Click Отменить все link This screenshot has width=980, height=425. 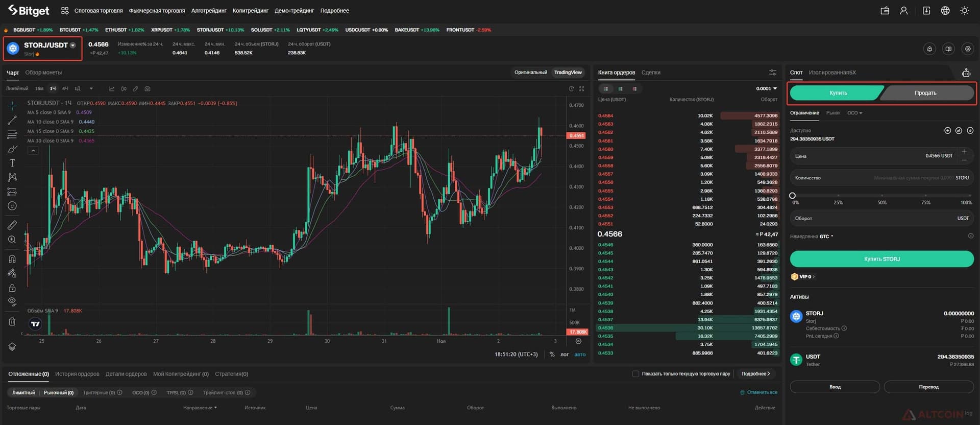[759, 392]
